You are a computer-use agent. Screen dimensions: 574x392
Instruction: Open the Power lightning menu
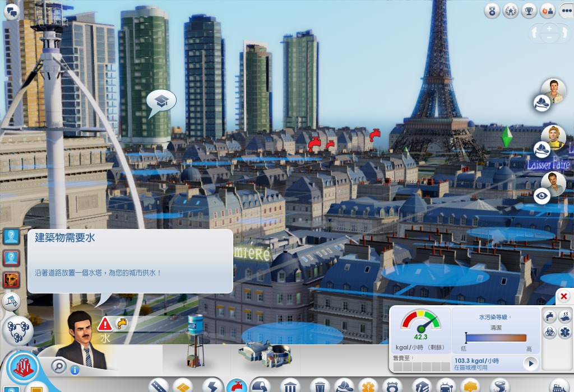[212, 385]
